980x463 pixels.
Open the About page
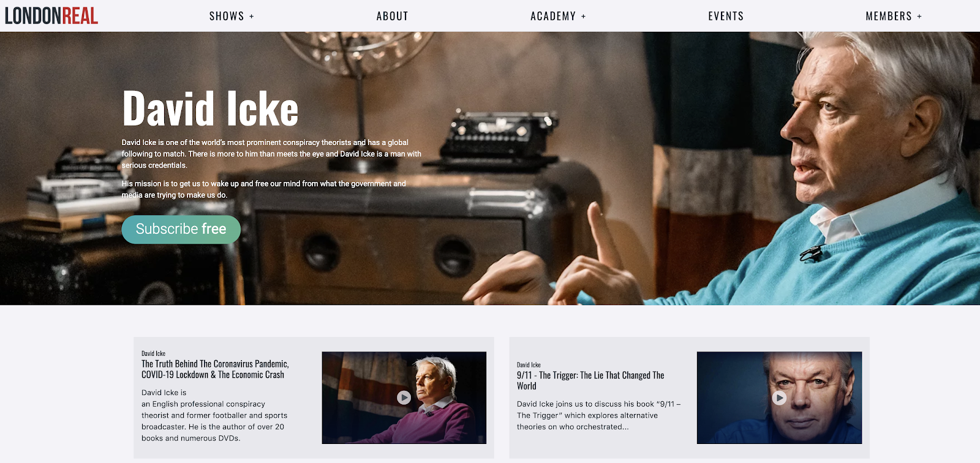click(392, 16)
